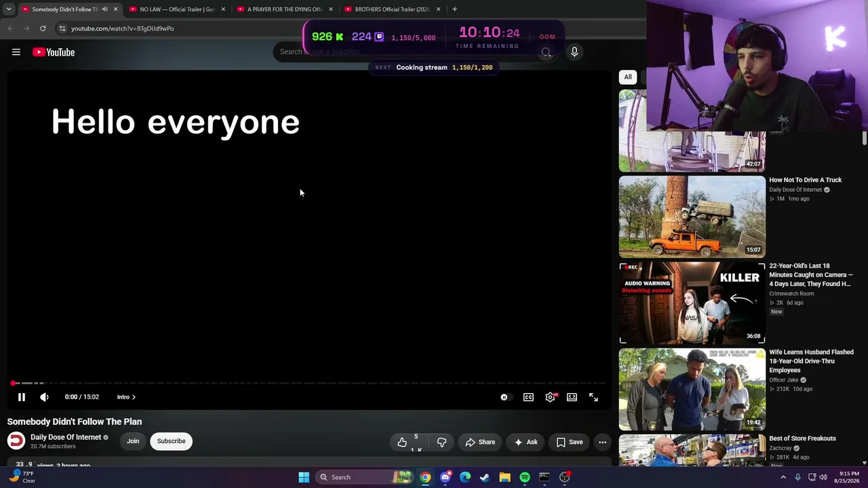The width and height of the screenshot is (868, 488).
Task: Save video to a playlist
Action: [570, 442]
